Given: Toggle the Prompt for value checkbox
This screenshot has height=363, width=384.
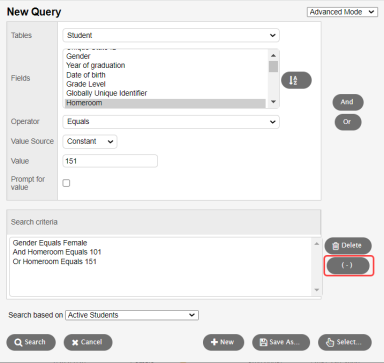Looking at the screenshot, I should [x=66, y=183].
